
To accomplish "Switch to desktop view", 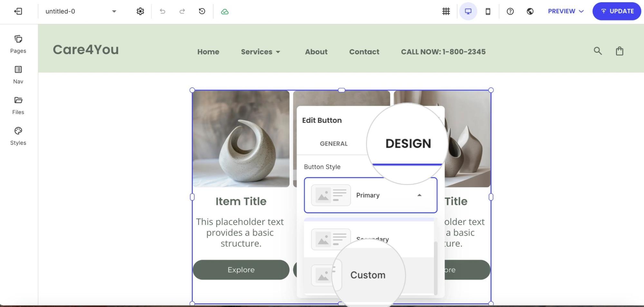I will (x=468, y=11).
